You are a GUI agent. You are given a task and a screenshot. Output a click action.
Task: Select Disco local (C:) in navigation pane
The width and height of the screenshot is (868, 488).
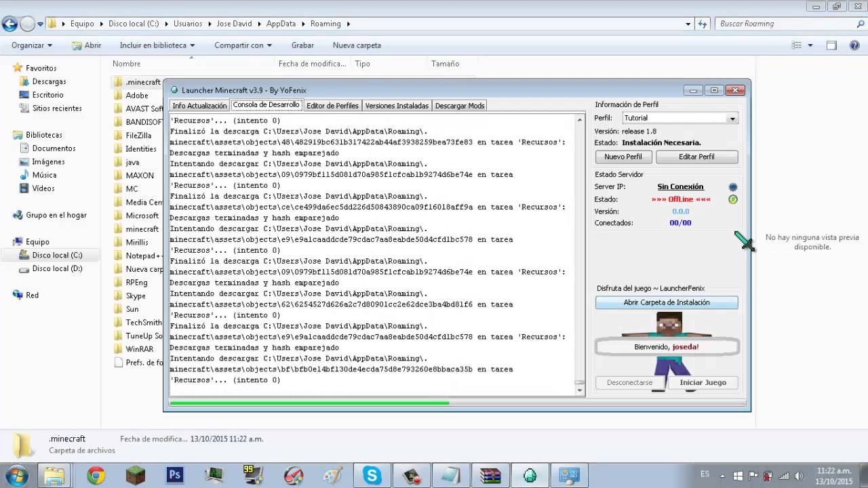[57, 255]
